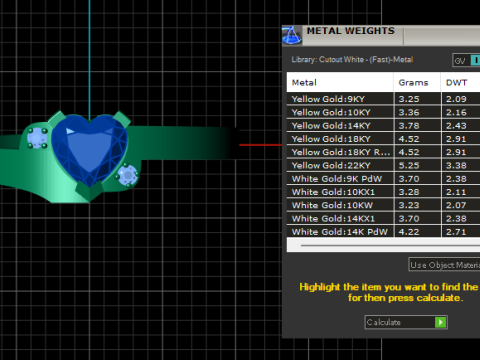Viewport: 480px width, 360px height.
Task: Click the 3.36 grams value for 10KY
Action: point(409,112)
